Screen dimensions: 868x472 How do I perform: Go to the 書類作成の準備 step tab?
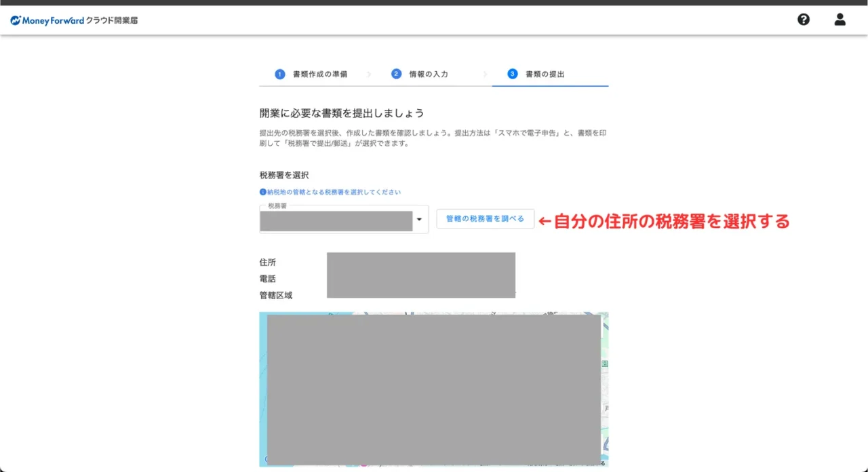coord(319,74)
